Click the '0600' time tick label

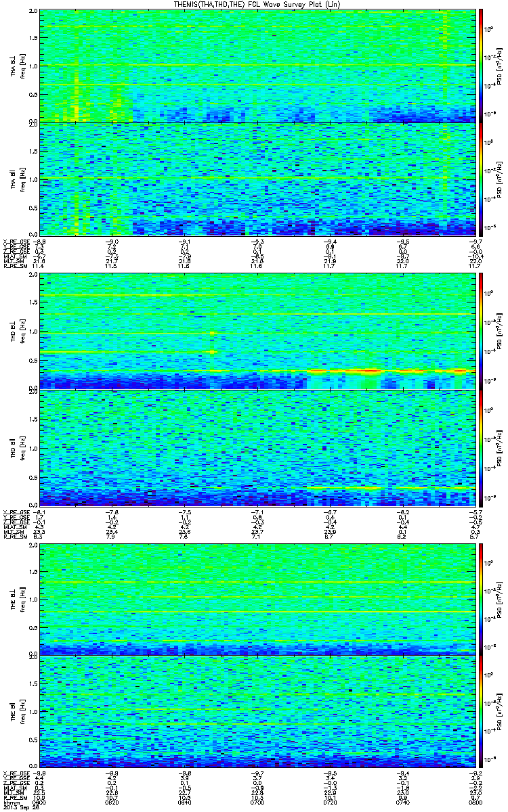(41, 801)
